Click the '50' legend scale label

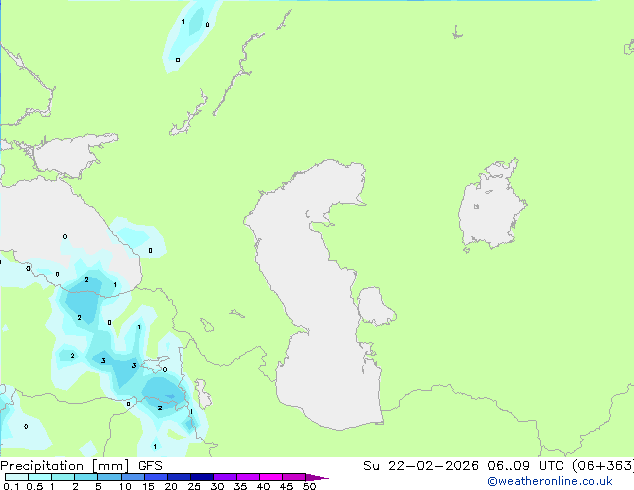pos(309,486)
